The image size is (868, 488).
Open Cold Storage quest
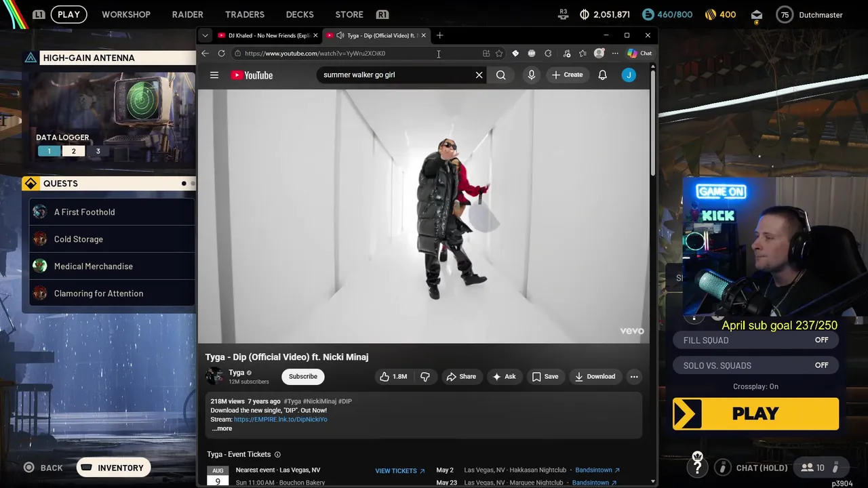tap(112, 239)
